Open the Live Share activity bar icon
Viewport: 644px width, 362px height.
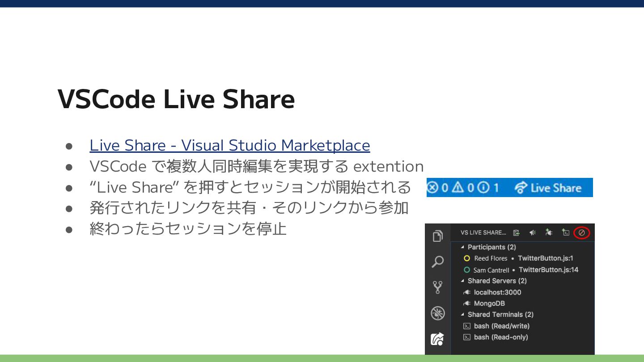tap(438, 339)
